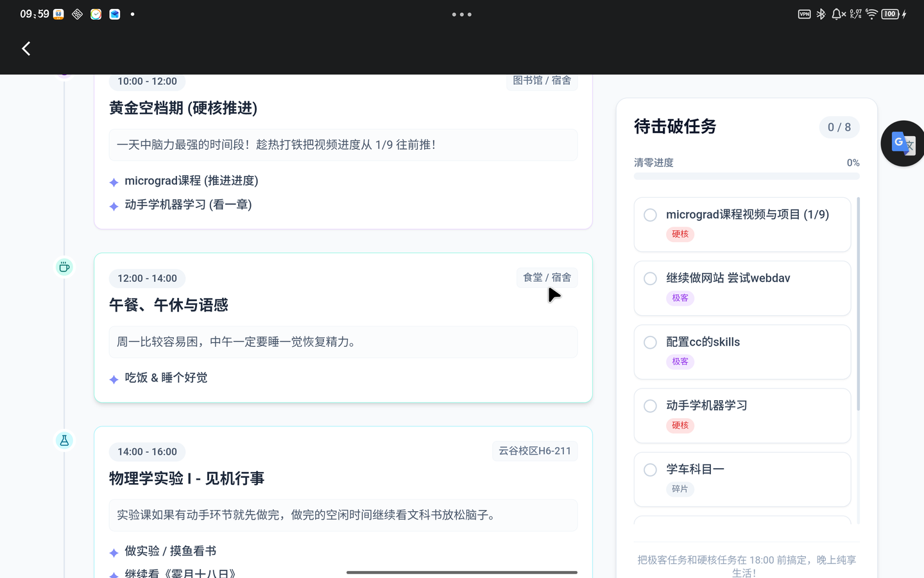Tap the muted notification bell icon

(x=838, y=14)
